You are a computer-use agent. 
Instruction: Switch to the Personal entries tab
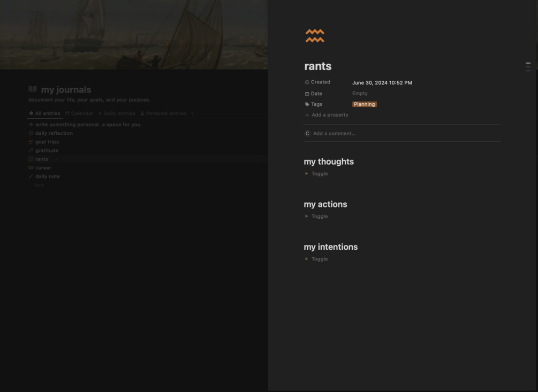click(x=163, y=113)
